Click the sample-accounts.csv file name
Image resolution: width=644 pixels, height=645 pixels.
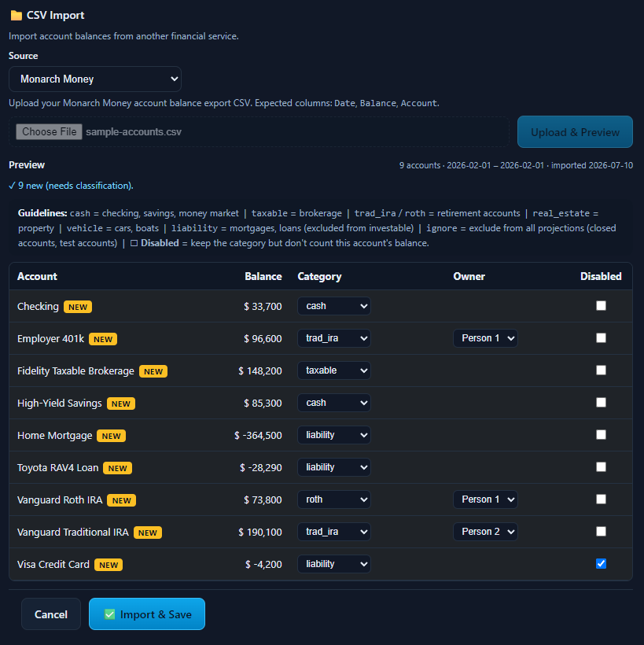pos(134,131)
